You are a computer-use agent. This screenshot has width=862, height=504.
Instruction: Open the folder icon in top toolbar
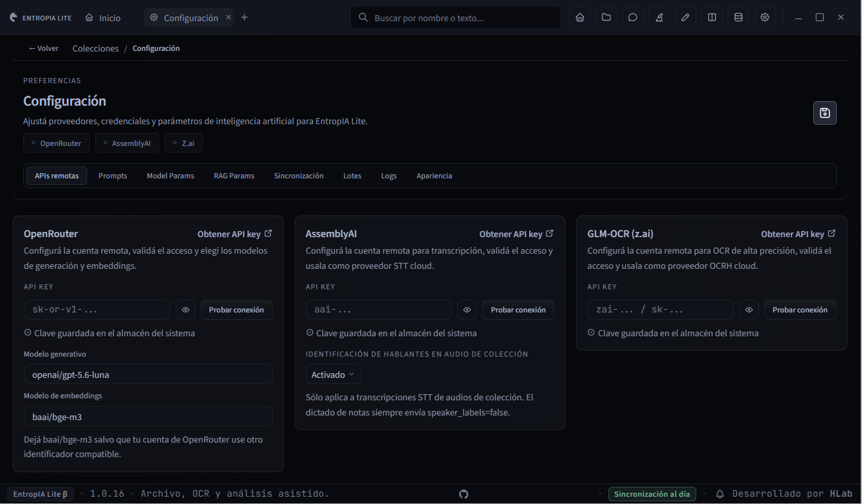(x=606, y=18)
